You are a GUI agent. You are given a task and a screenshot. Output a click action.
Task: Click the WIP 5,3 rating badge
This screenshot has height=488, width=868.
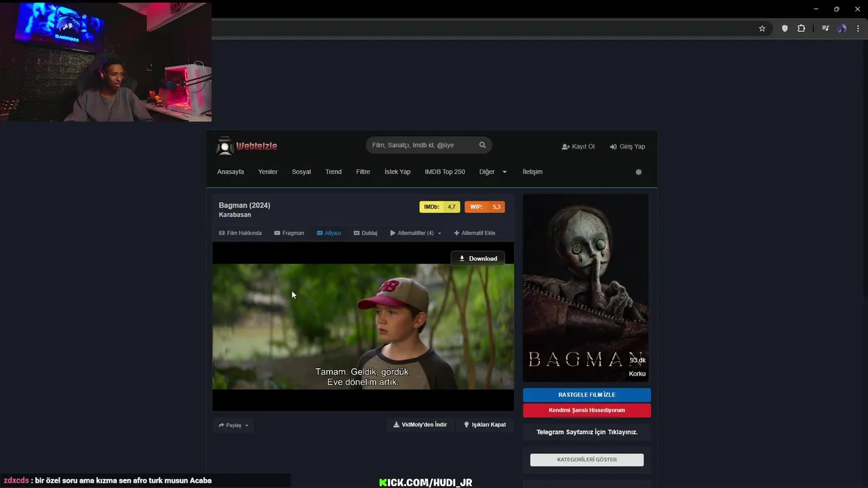point(485,207)
